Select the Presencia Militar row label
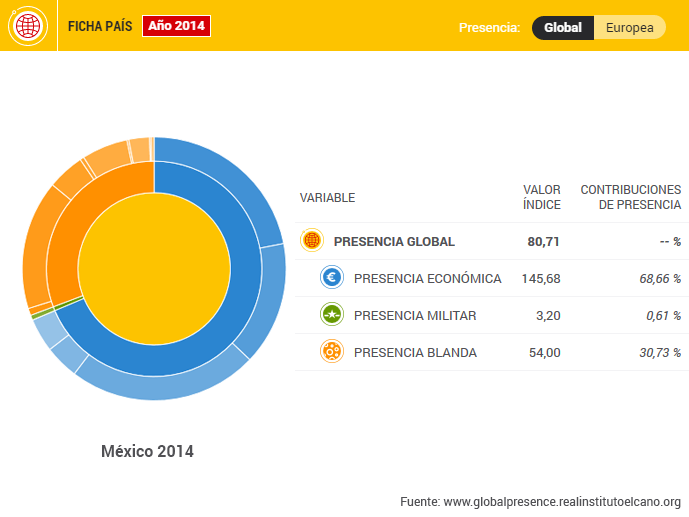 click(415, 315)
